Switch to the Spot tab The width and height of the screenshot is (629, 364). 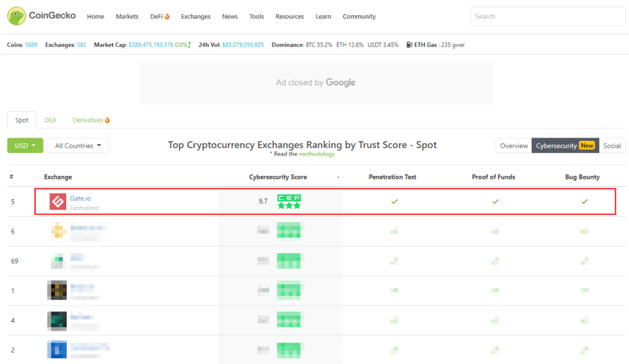pos(21,120)
